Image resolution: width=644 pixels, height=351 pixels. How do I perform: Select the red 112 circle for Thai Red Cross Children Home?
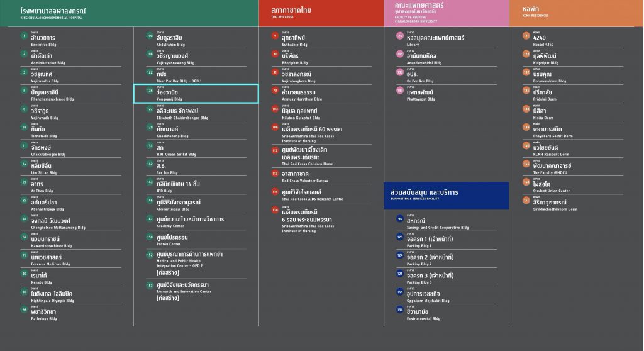coord(275,150)
